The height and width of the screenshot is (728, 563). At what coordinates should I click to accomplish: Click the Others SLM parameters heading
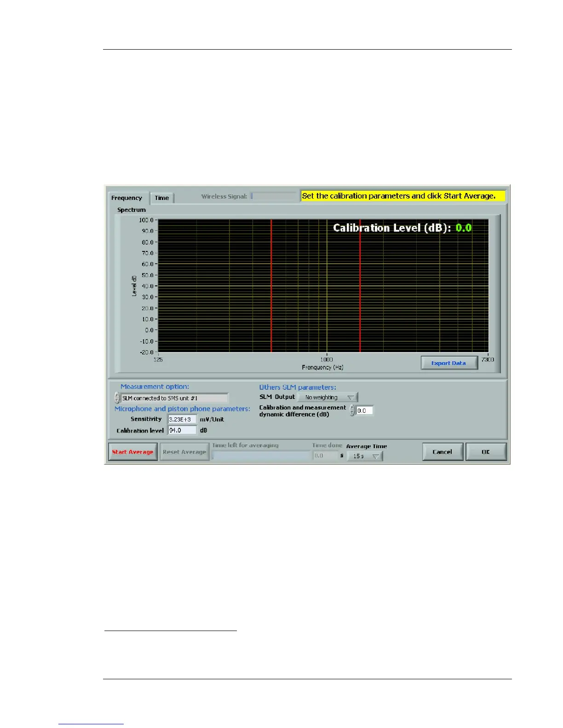(298, 387)
